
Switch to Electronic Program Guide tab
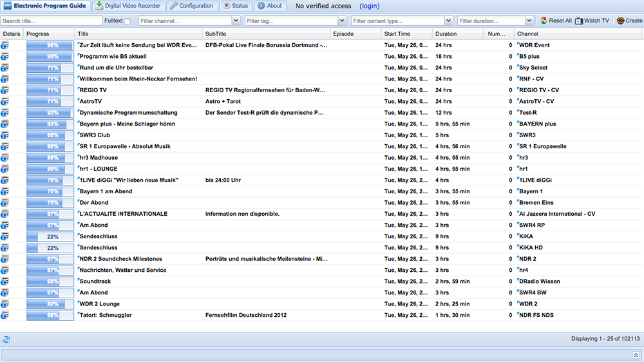click(45, 6)
